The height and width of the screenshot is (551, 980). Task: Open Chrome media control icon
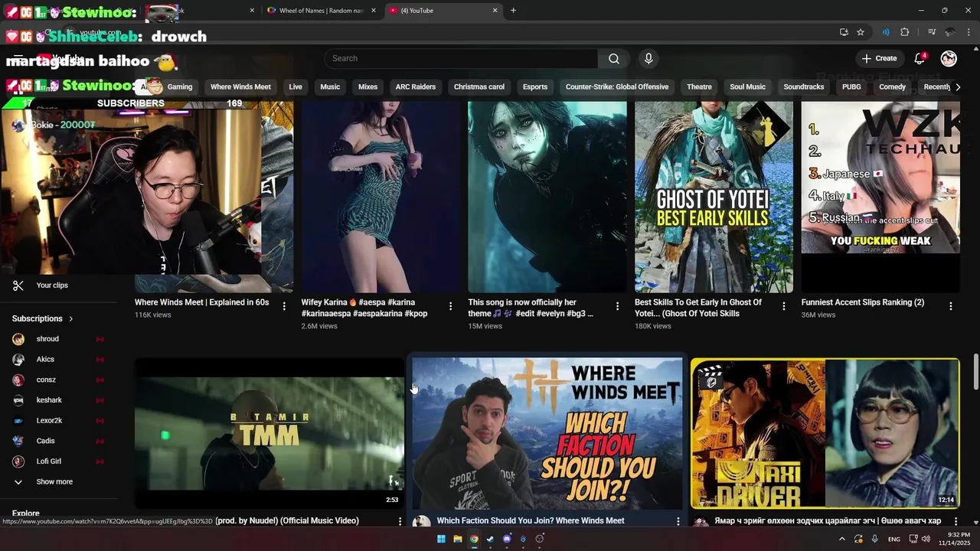tap(932, 32)
